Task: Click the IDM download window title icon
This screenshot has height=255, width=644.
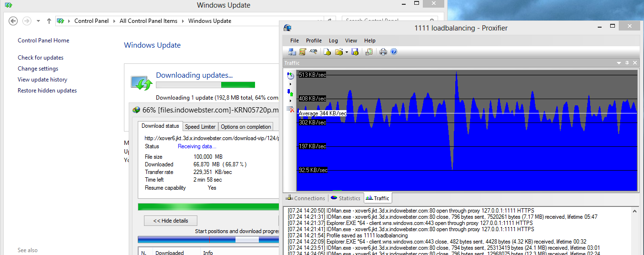Action: [x=136, y=110]
